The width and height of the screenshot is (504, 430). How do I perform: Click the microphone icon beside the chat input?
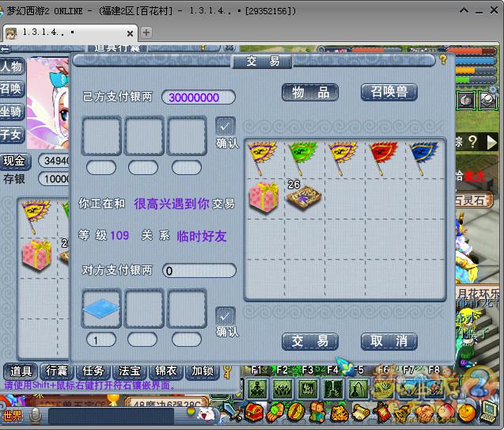tap(36, 416)
